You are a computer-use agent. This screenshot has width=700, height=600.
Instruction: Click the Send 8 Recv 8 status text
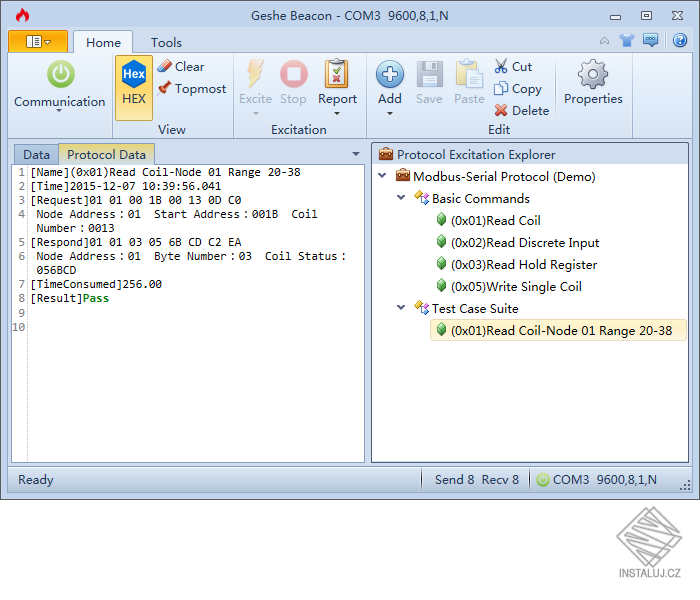tap(477, 479)
